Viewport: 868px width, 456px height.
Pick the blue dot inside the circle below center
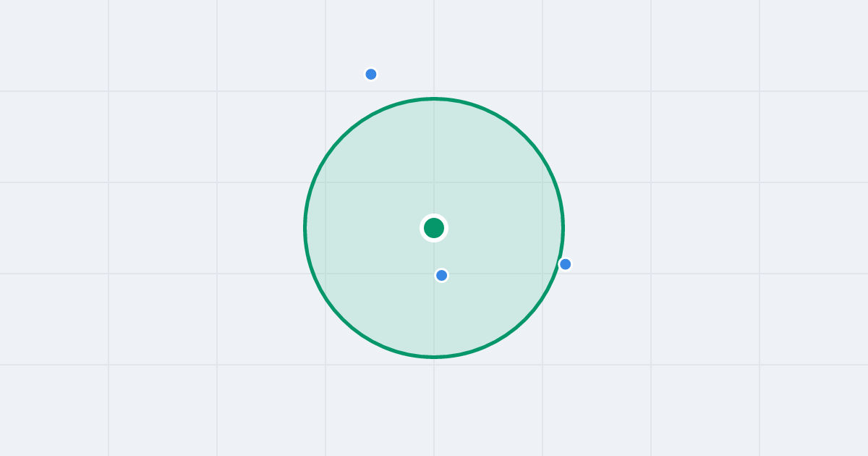[442, 275]
